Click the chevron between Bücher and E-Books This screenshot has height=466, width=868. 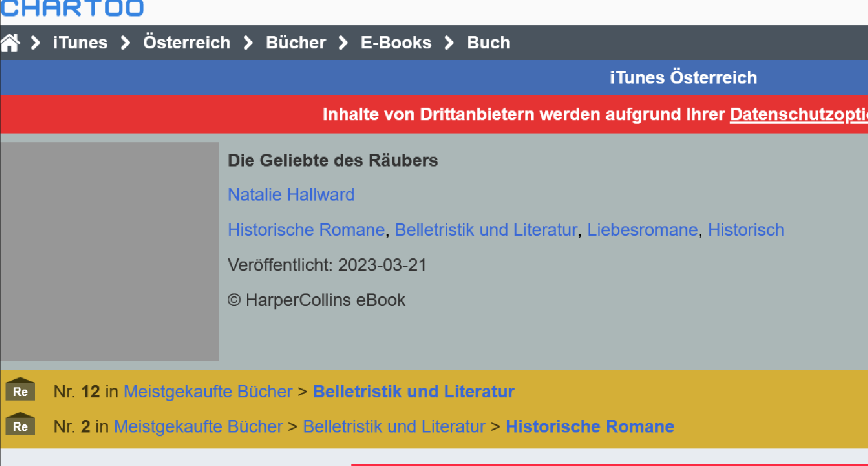click(x=343, y=42)
